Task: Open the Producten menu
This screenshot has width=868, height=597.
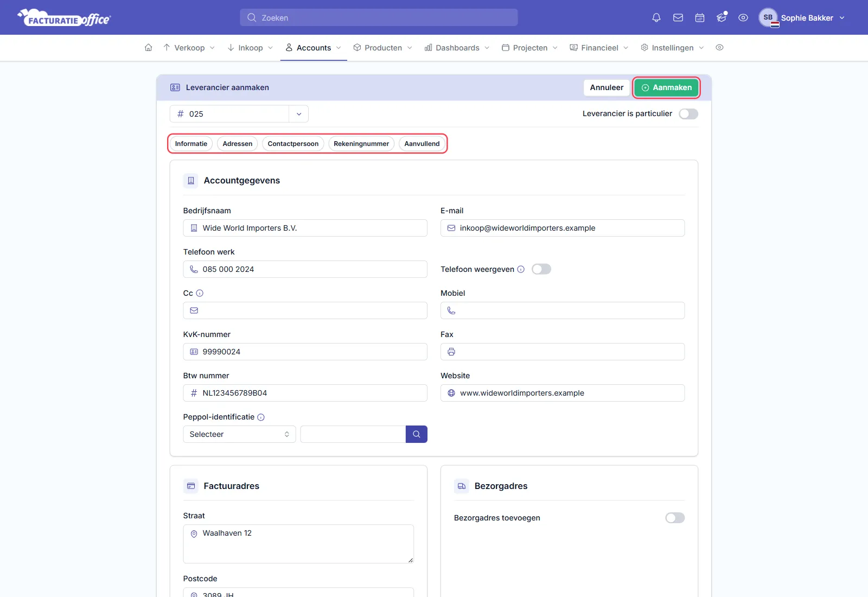Action: click(x=382, y=48)
